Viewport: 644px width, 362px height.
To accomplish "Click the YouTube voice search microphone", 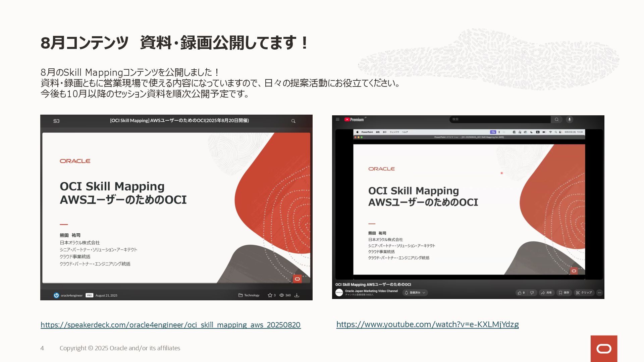I will (569, 119).
